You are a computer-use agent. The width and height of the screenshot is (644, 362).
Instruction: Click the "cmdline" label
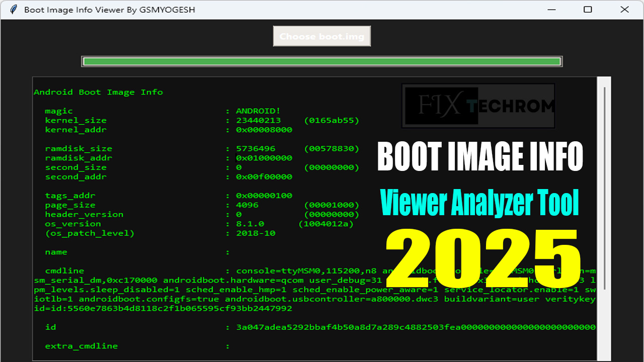coord(65,271)
